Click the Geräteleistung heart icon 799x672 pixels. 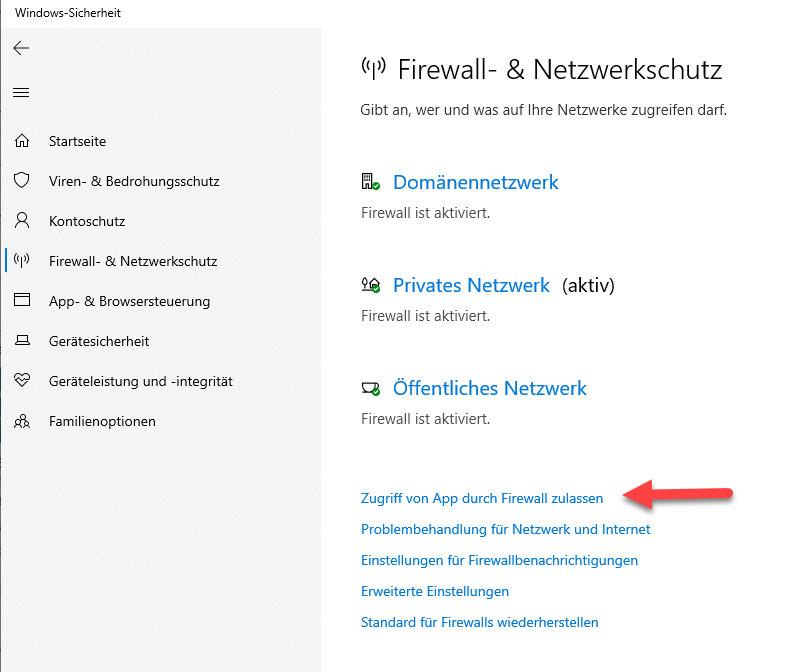pyautogui.click(x=22, y=381)
